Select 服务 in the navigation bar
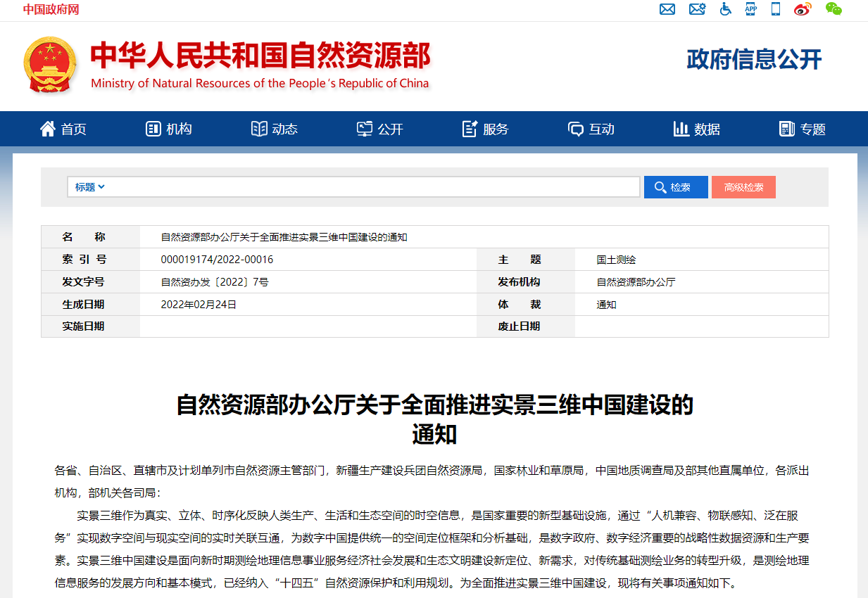This screenshot has height=598, width=868. (486, 129)
